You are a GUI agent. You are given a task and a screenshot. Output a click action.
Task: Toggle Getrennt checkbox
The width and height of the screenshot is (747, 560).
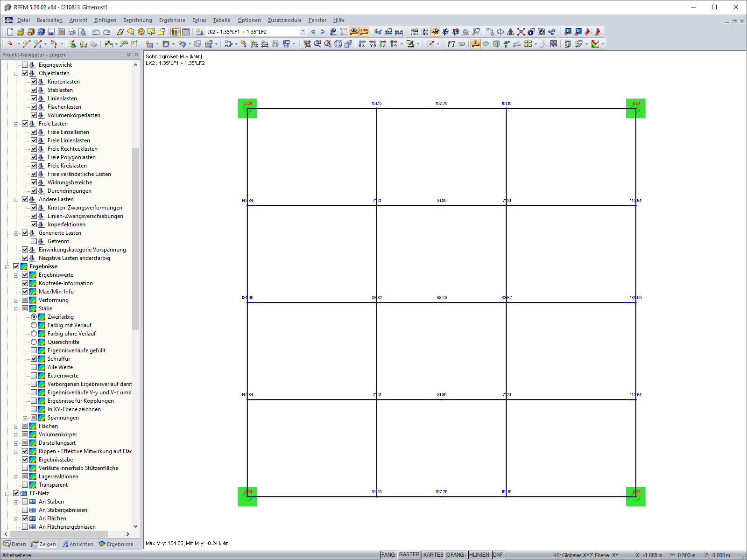coord(34,241)
